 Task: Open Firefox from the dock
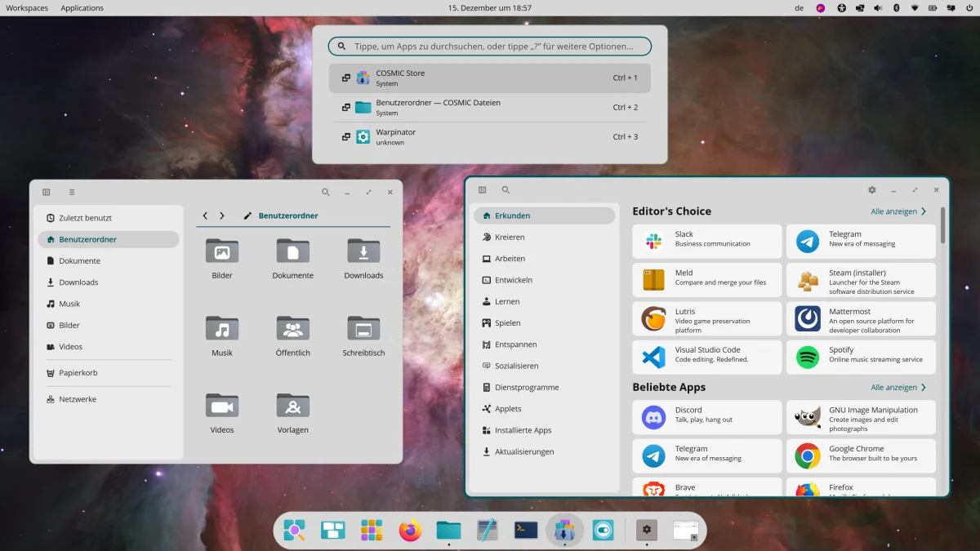pos(410,531)
